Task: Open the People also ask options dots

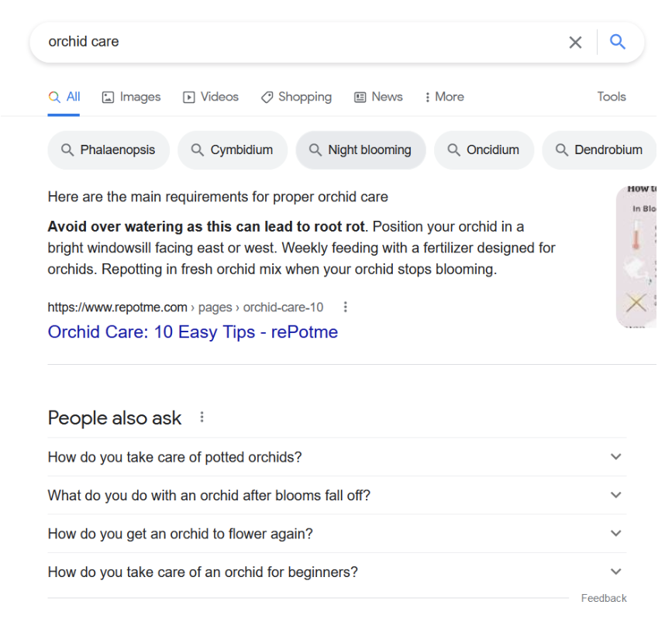Action: [x=202, y=418]
